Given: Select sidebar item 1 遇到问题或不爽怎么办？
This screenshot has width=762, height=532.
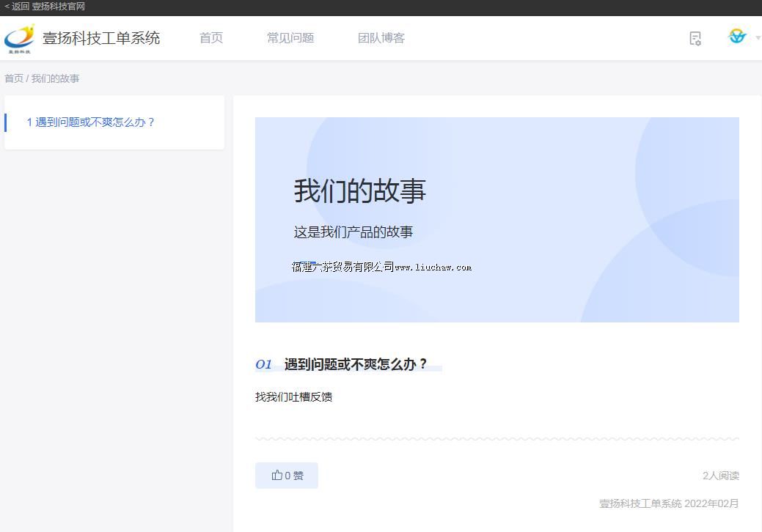Looking at the screenshot, I should [91, 122].
